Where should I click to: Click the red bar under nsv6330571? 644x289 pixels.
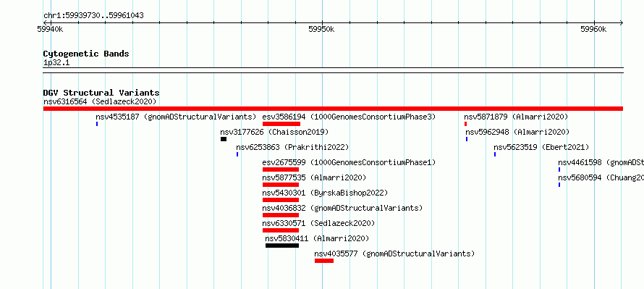pos(281,230)
